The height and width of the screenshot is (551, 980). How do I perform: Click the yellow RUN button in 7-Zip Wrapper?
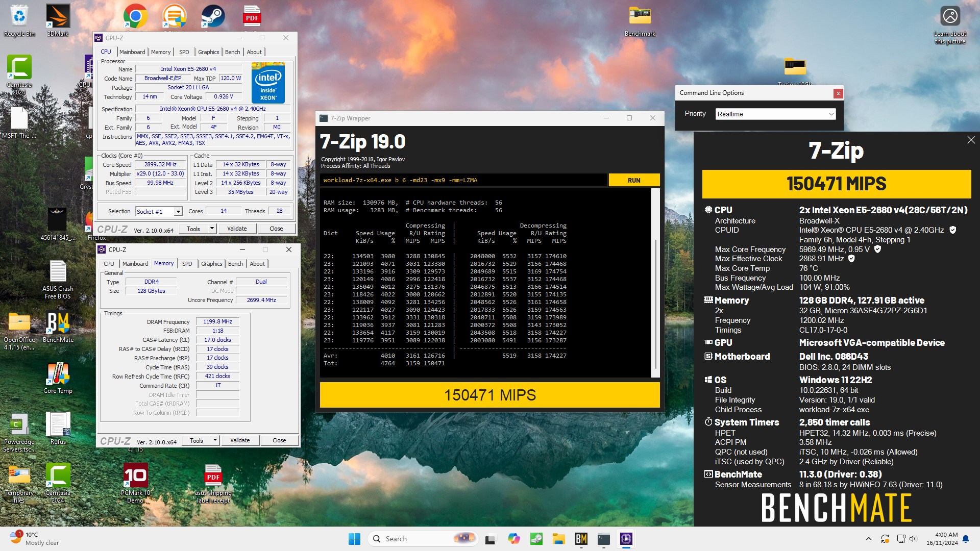634,180
